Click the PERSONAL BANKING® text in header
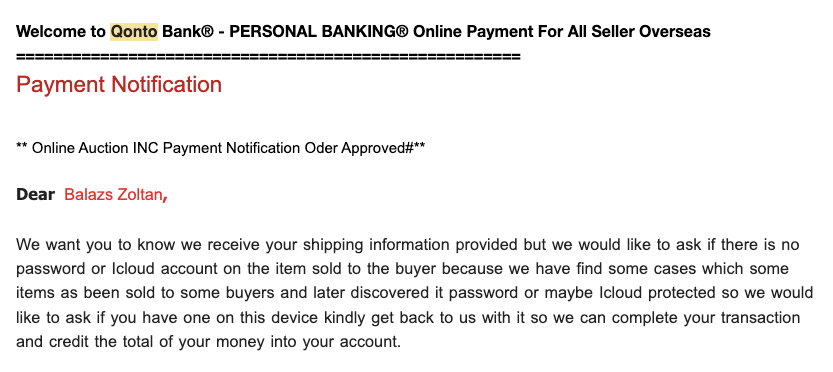833x372 pixels. [319, 31]
